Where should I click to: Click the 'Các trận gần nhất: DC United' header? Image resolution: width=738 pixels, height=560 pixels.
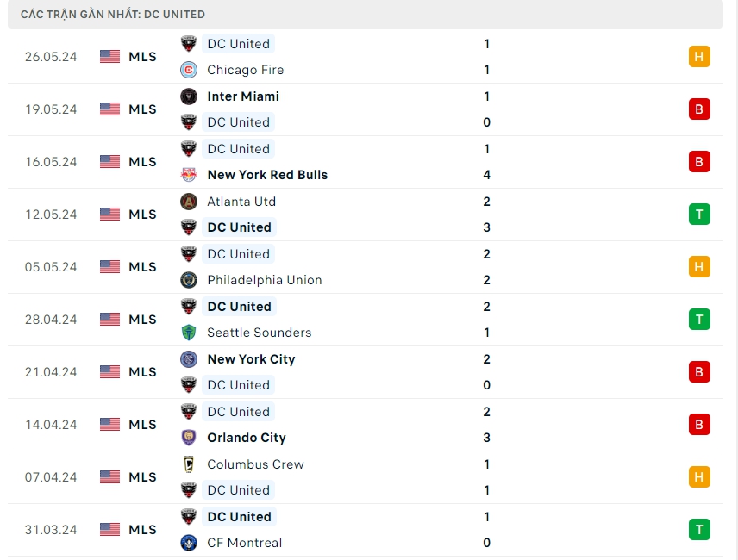click(113, 15)
